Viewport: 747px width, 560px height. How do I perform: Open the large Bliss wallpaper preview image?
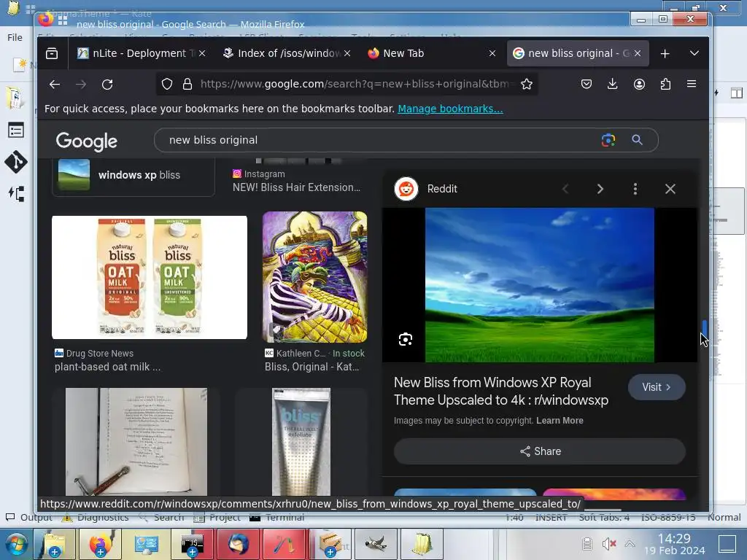point(540,285)
